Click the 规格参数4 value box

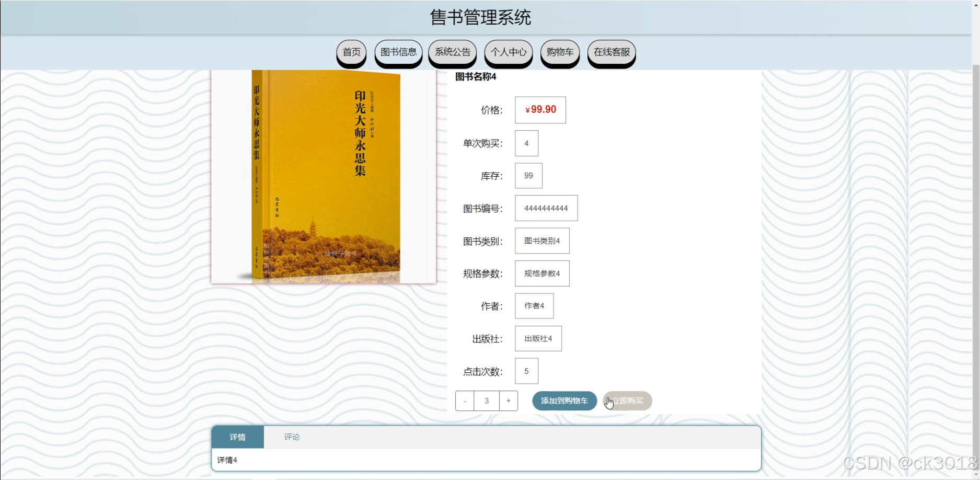(542, 273)
